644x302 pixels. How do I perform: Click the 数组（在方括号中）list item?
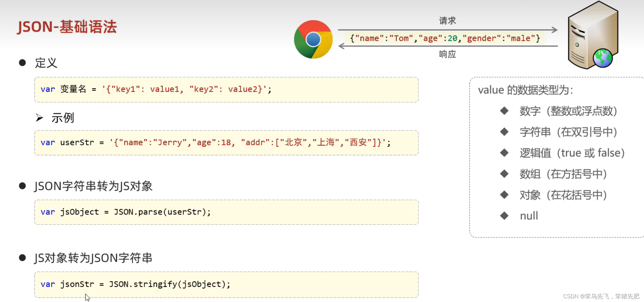[x=563, y=174]
